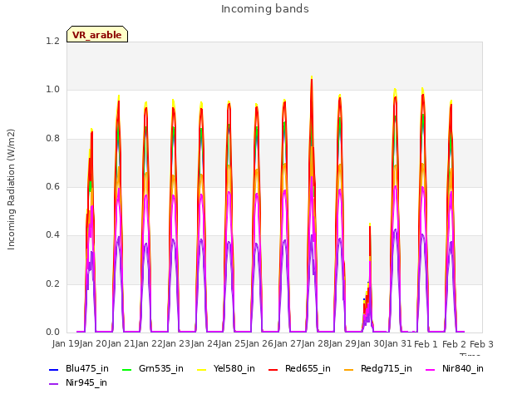Viewport: 532px width, 399px height.
Task: Toggle Grn535_in series in legend
Action: click(153, 368)
